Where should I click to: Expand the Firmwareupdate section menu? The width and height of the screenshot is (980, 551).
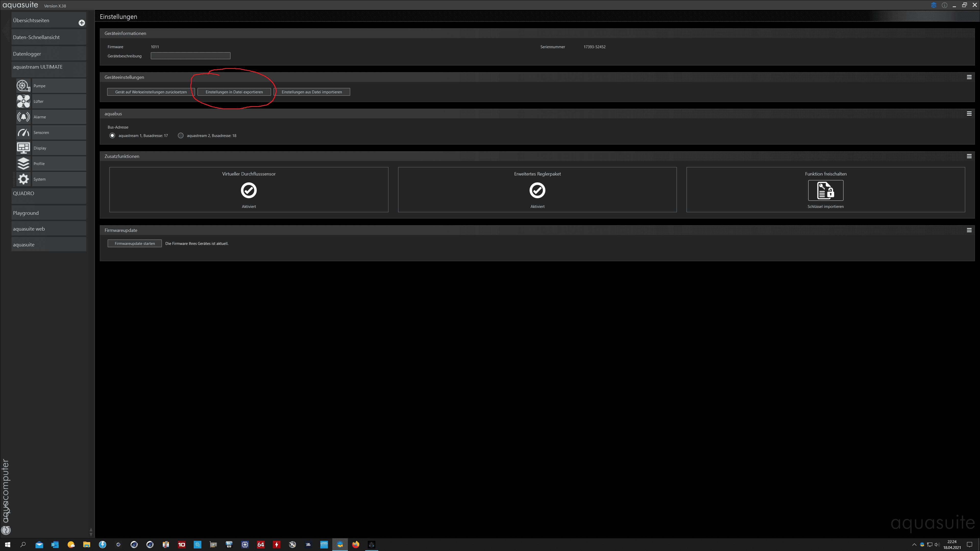pos(969,230)
